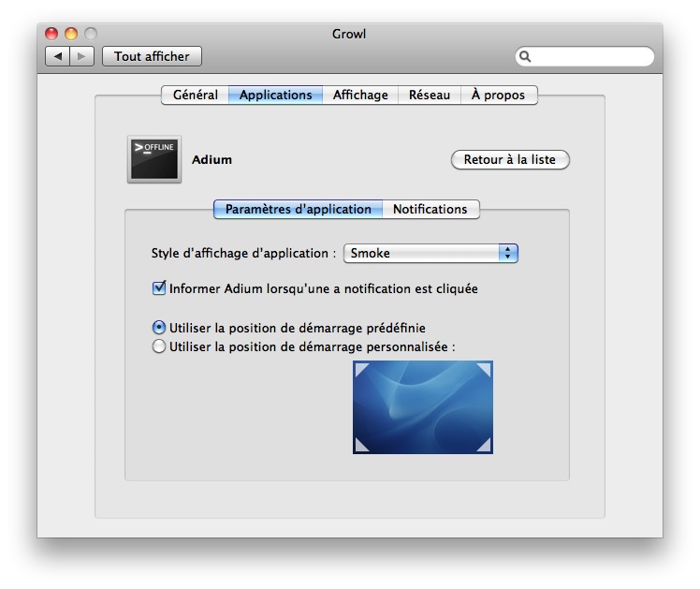Open the Smoke display style dropdown
Screen dimensions: 700x589
[x=430, y=253]
